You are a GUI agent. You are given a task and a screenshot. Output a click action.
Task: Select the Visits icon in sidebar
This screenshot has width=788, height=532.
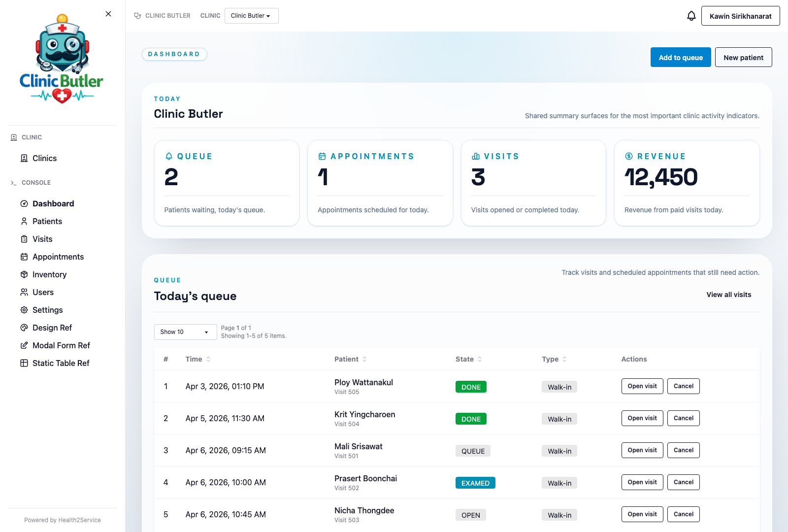pos(24,239)
